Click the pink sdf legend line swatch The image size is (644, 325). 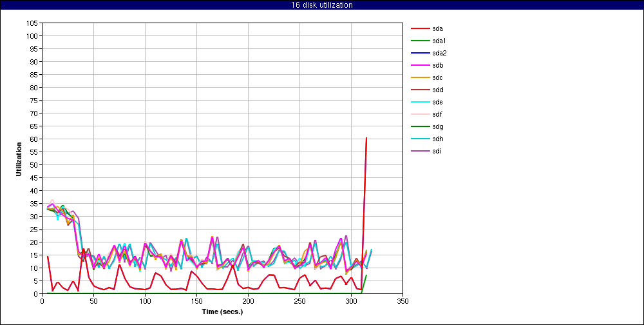[420, 114]
